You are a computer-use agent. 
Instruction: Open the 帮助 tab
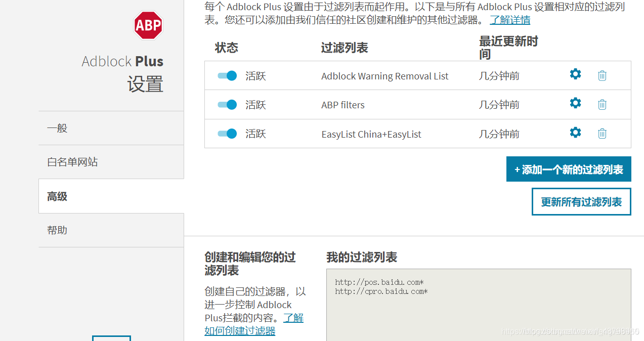tap(111, 230)
